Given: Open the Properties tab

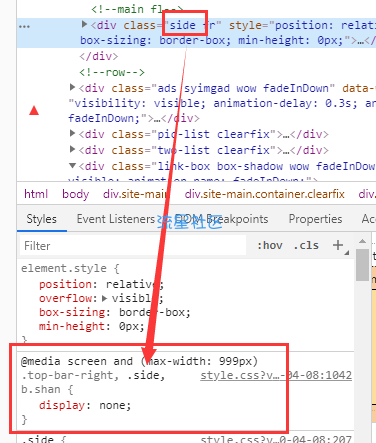Looking at the screenshot, I should (x=315, y=219).
